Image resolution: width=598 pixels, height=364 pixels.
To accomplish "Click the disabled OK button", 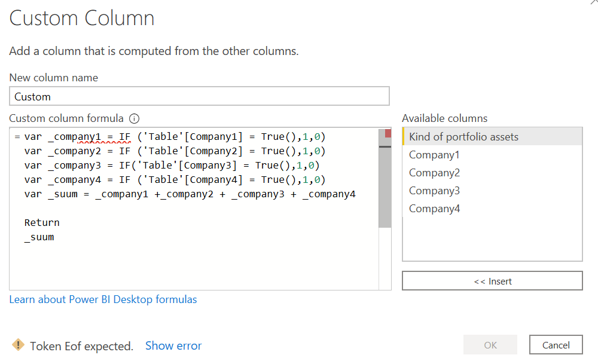I will click(490, 345).
